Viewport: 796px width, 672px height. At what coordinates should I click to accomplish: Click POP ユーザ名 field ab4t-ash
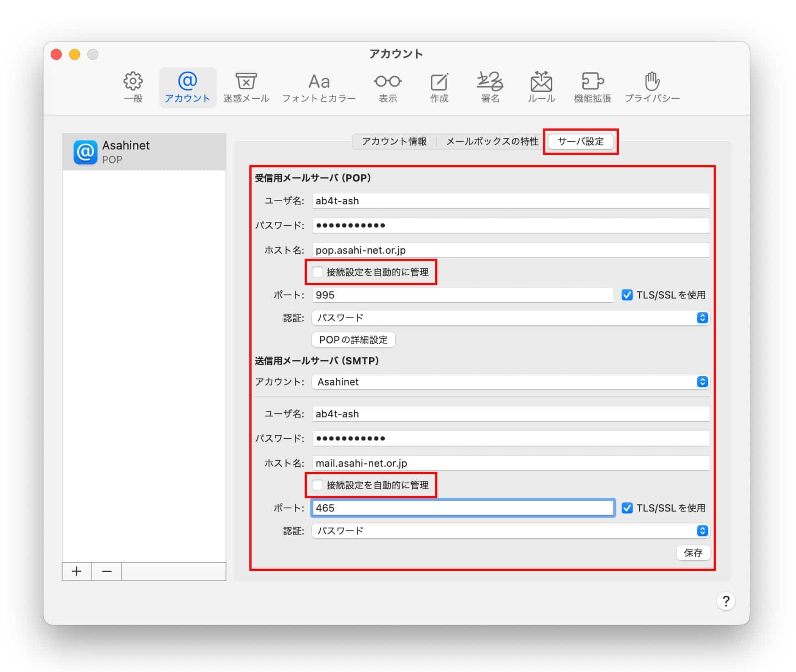(511, 201)
